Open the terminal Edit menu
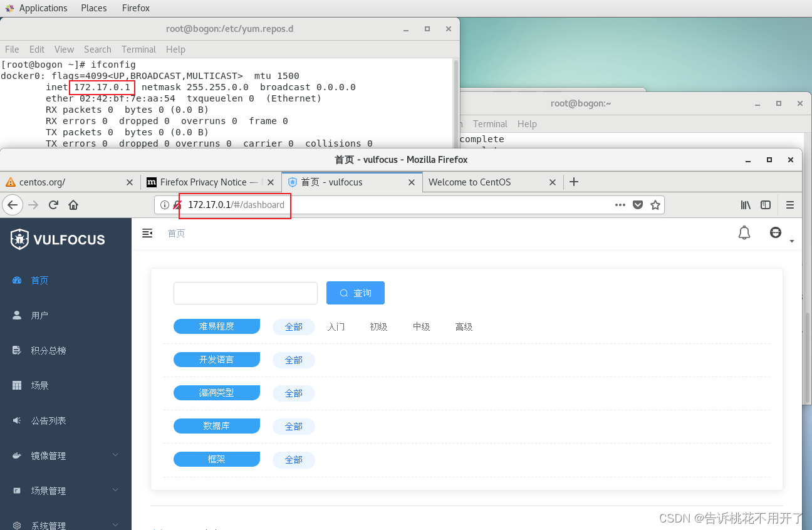 [x=37, y=49]
